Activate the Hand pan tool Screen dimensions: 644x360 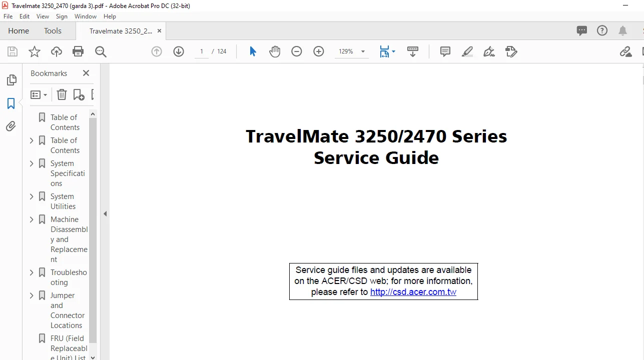(275, 51)
